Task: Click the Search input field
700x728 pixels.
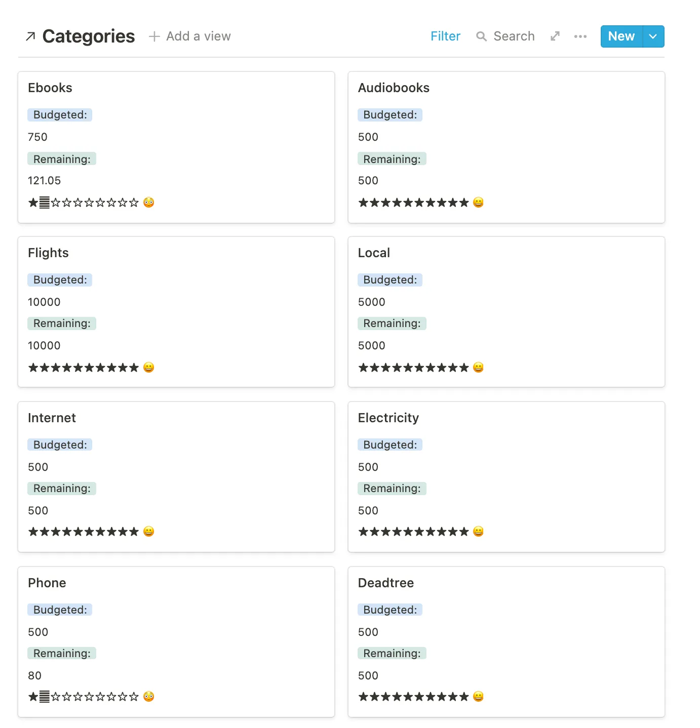Action: (514, 36)
